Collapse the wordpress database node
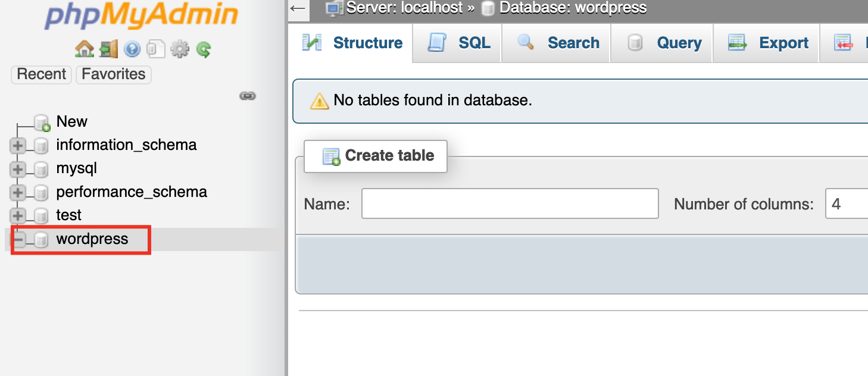This screenshot has height=376, width=868. pyautogui.click(x=18, y=239)
